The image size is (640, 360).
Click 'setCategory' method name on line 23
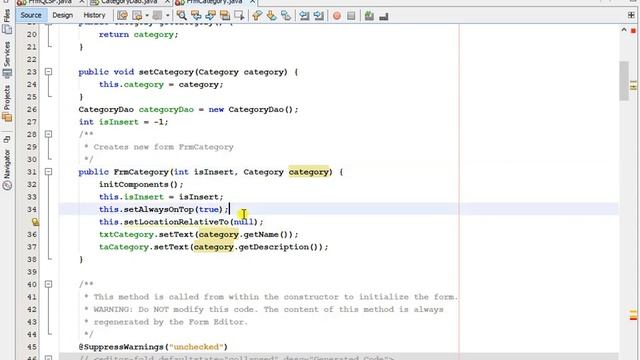point(166,72)
